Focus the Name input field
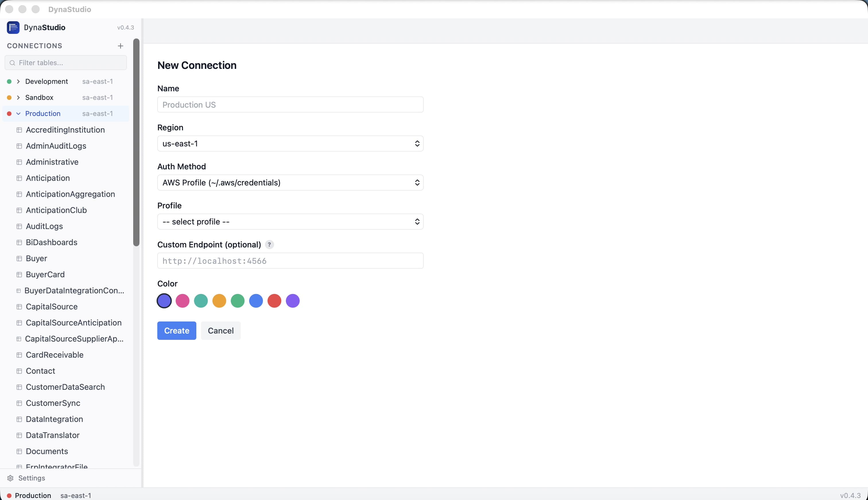Image resolution: width=868 pixels, height=500 pixels. click(x=290, y=105)
